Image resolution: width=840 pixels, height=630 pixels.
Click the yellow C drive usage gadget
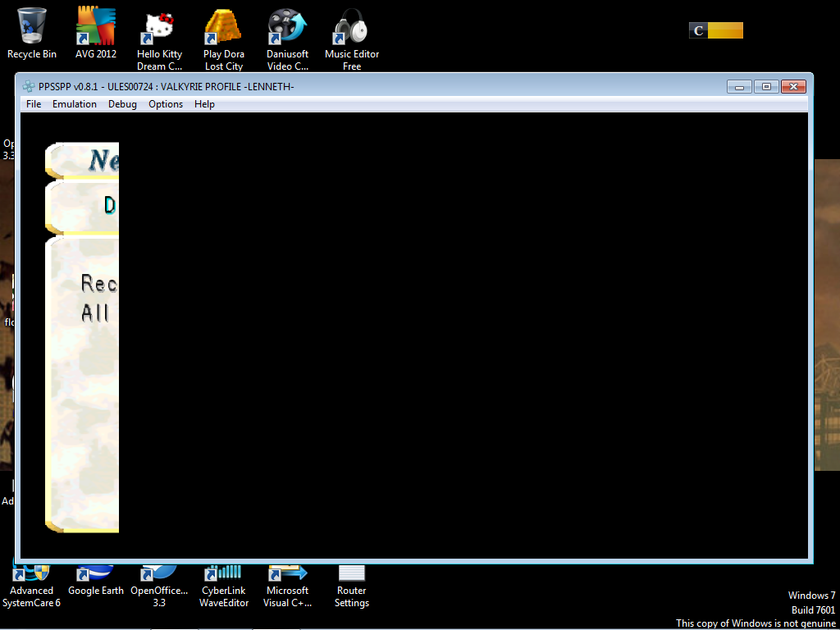[x=716, y=31]
